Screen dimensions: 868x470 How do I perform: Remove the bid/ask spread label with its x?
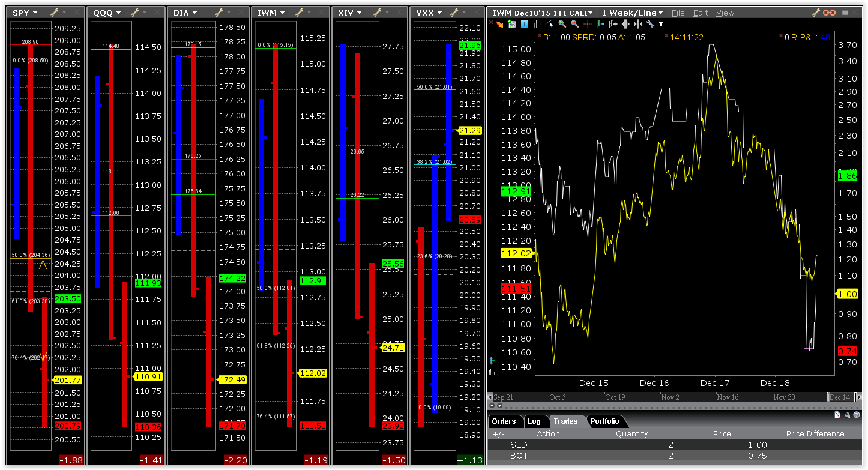pyautogui.click(x=540, y=36)
